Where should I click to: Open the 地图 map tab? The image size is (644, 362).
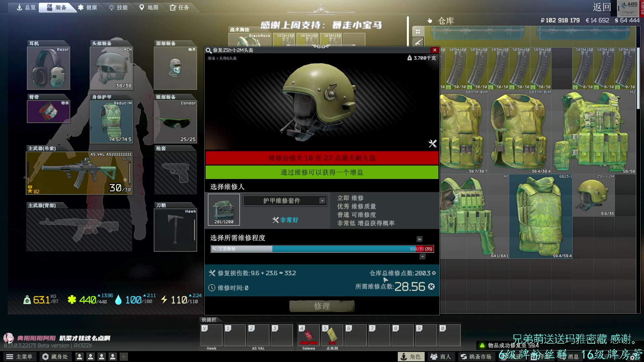pyautogui.click(x=149, y=7)
